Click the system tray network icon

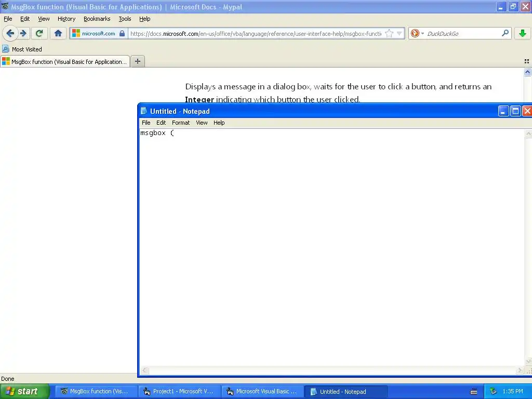tap(493, 392)
